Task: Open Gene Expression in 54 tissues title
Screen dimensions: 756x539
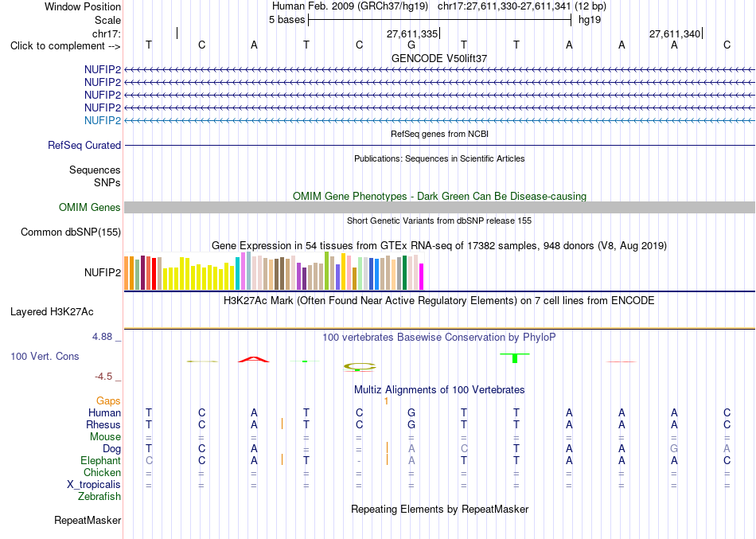Action: [439, 245]
